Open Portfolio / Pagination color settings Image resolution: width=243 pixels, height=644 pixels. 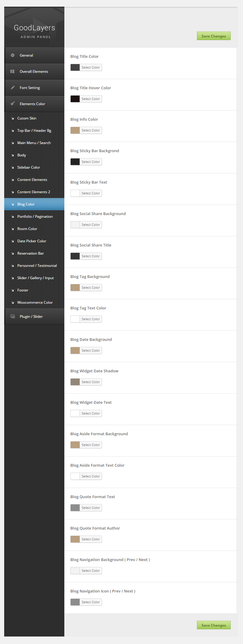(35, 217)
